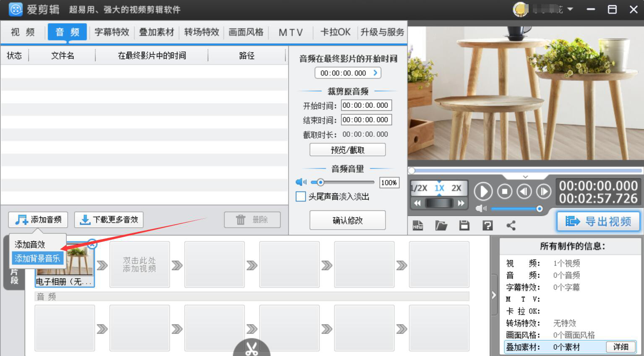Screen dimensions: 644x356
Task: Click the speaker icon under 音频音量
Action: pos(301,182)
